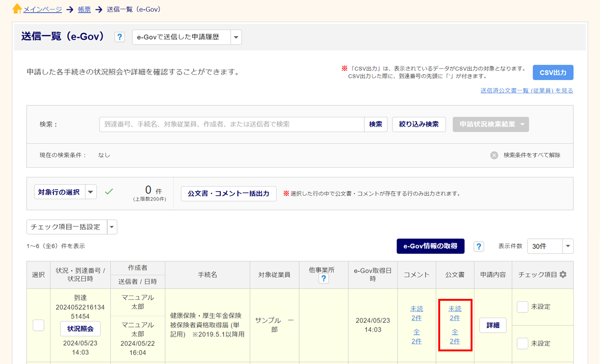Open the gear settings in the チェック項目 header
The width and height of the screenshot is (600, 364).
[563, 275]
